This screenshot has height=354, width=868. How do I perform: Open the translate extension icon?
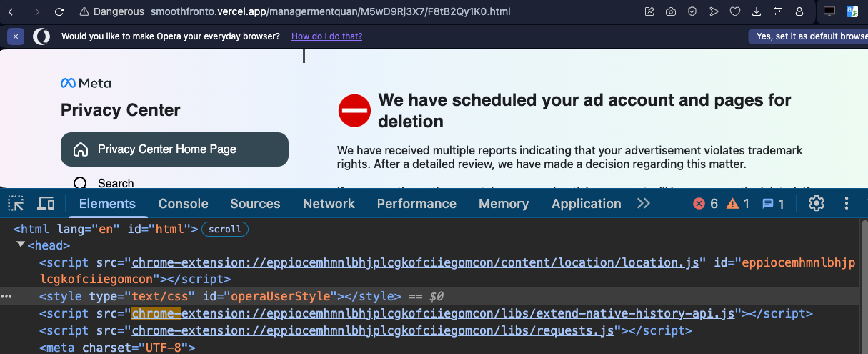click(x=852, y=12)
